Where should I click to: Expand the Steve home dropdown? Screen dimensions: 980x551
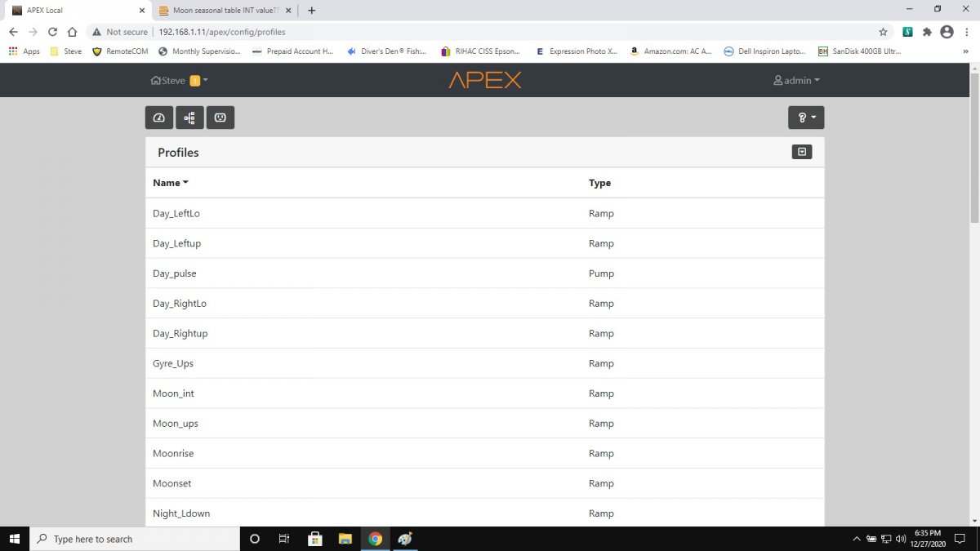(x=180, y=80)
